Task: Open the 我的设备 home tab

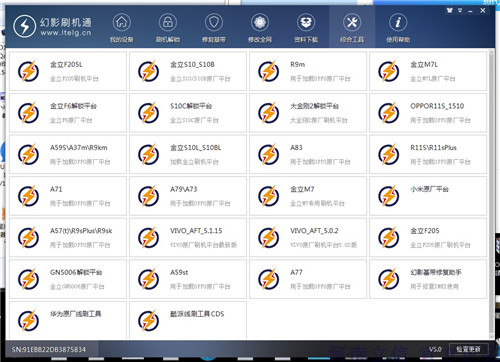Action: coord(122,28)
